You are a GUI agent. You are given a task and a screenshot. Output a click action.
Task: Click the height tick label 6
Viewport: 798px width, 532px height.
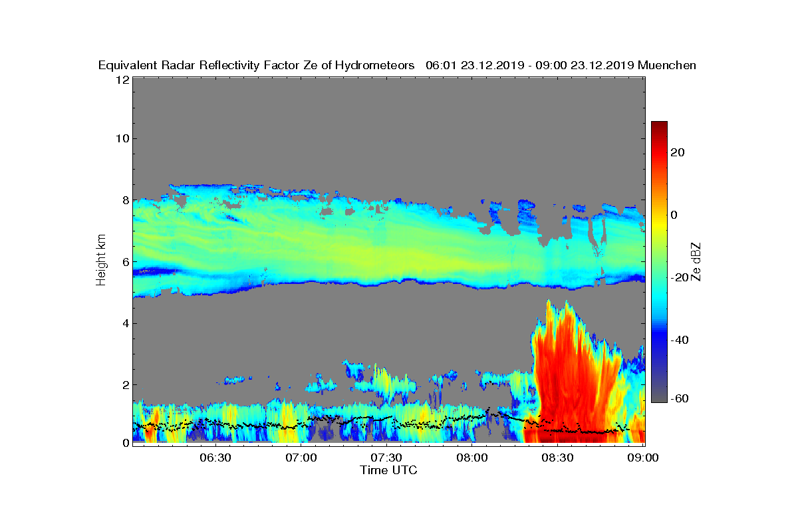[125, 262]
